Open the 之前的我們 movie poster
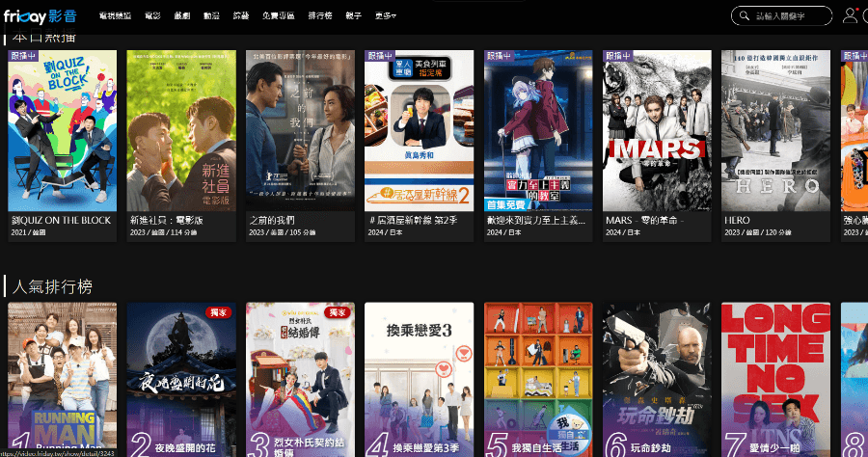The width and height of the screenshot is (868, 457). 301,130
